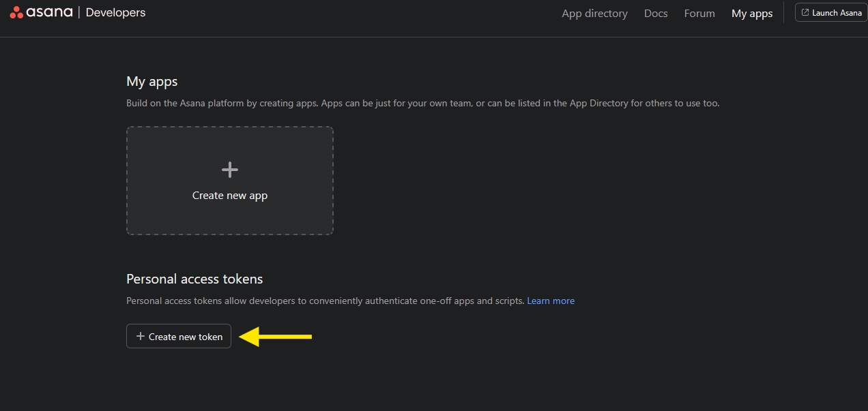Click the My apps description paragraph
Image resolution: width=868 pixels, height=411 pixels.
point(422,104)
